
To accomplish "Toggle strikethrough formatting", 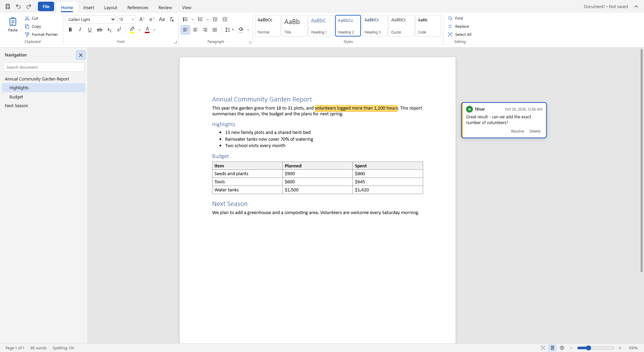I will point(100,30).
